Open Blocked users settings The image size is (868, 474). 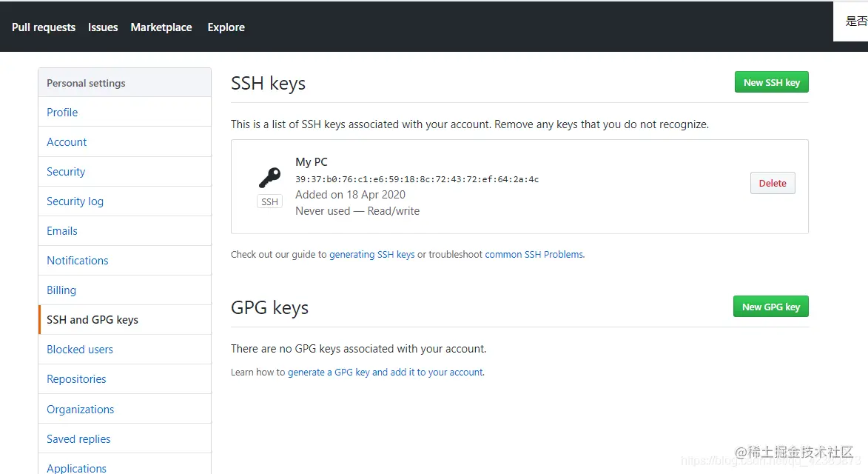point(80,350)
